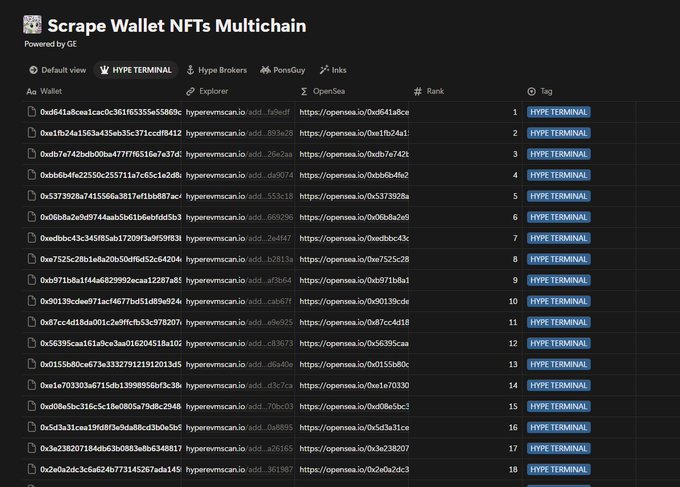Click the page icon of wallet 0xe7525c28b1e8
The width and height of the screenshot is (680, 487).
click(x=32, y=259)
